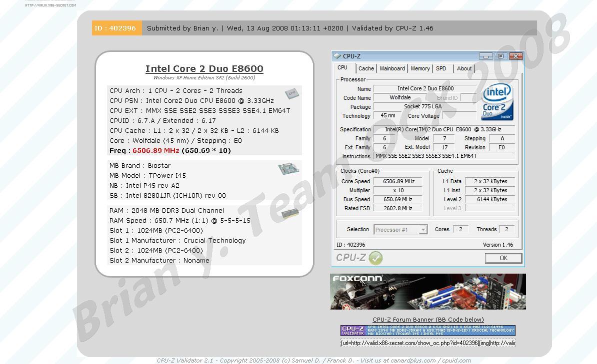Click the motherboard icon beside MB Brand

(x=288, y=168)
